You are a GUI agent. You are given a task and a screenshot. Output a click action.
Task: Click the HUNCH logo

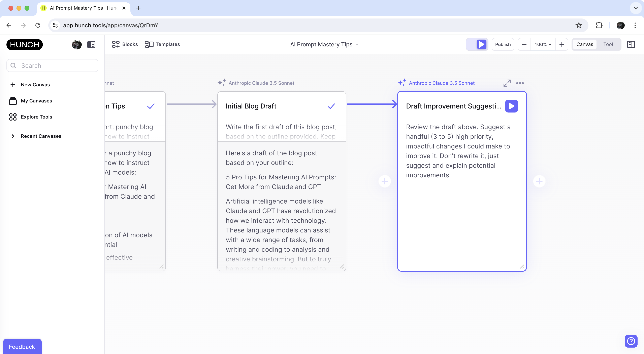[24, 44]
